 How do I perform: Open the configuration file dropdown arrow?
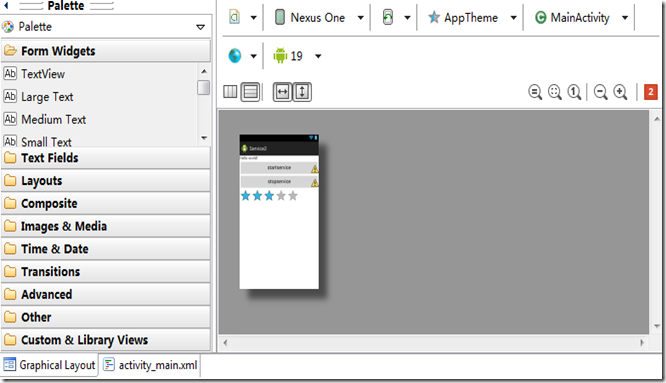pyautogui.click(x=254, y=18)
